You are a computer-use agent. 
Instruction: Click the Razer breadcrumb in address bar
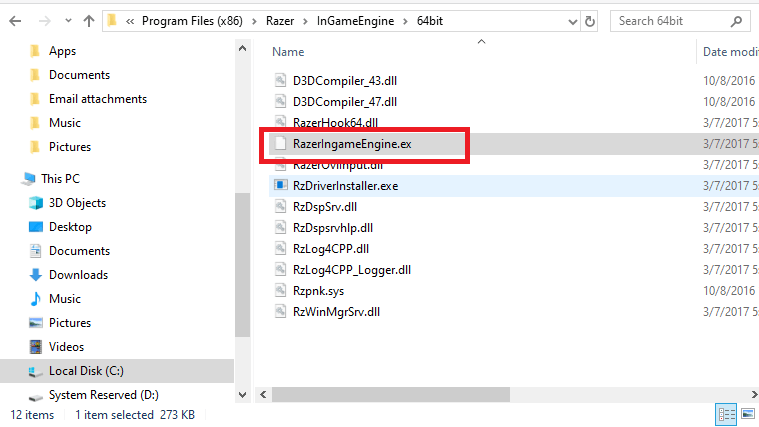279,20
